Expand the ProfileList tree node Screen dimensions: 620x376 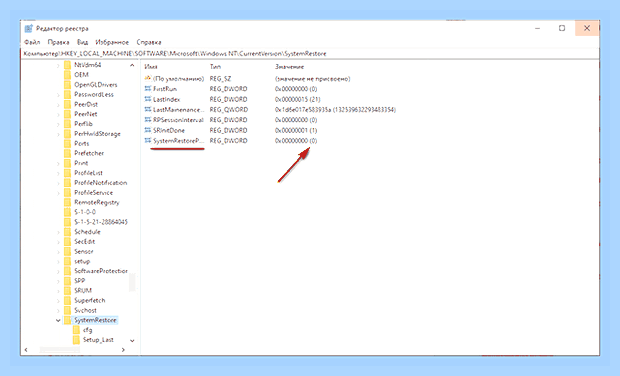(x=58, y=173)
